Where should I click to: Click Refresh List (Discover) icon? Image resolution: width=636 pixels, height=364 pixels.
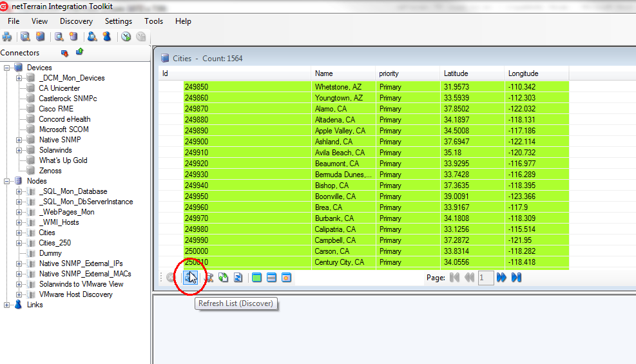pyautogui.click(x=191, y=278)
